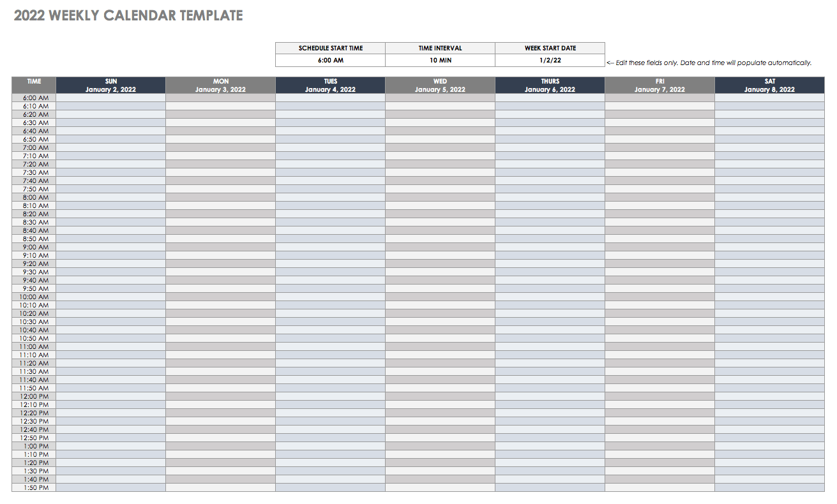The width and height of the screenshot is (837, 504).
Task: Click the '11:00 AM' time row label
Action: point(34,346)
